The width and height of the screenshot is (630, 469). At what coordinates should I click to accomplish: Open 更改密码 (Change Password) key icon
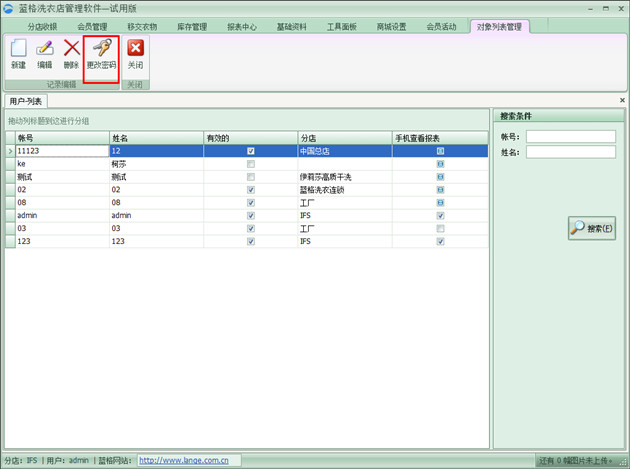point(101,49)
